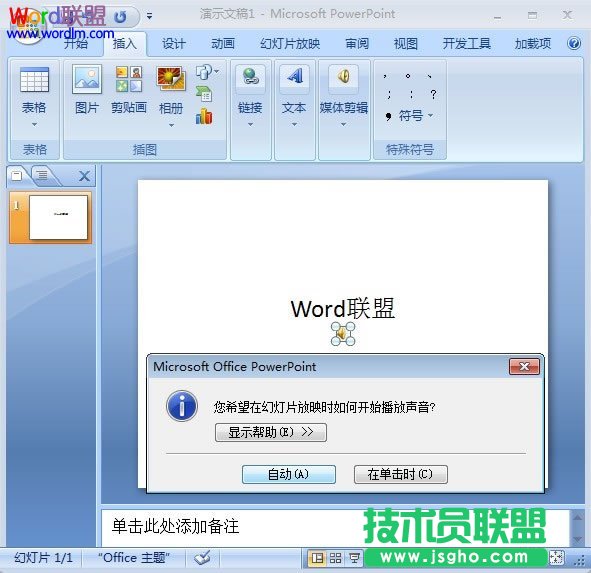Expand the 相册 dropdown arrow

[x=171, y=125]
